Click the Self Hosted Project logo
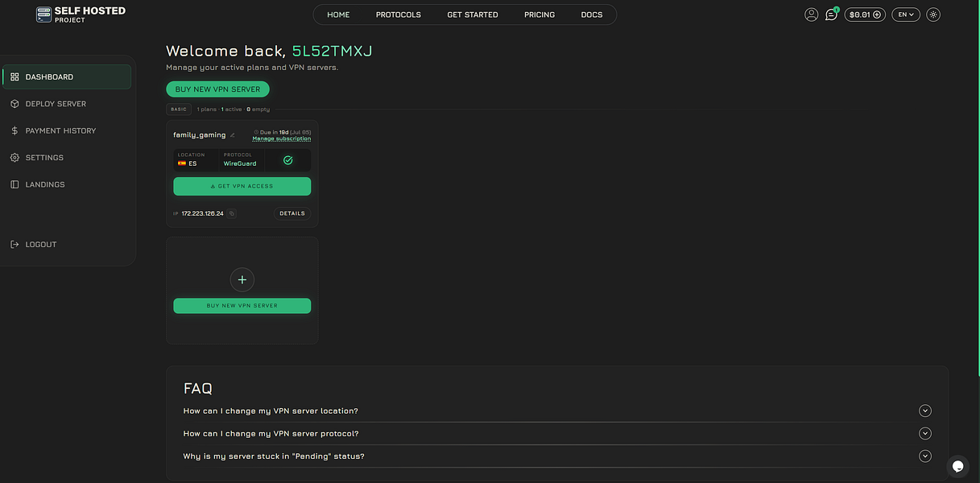Image resolution: width=980 pixels, height=483 pixels. [81, 14]
